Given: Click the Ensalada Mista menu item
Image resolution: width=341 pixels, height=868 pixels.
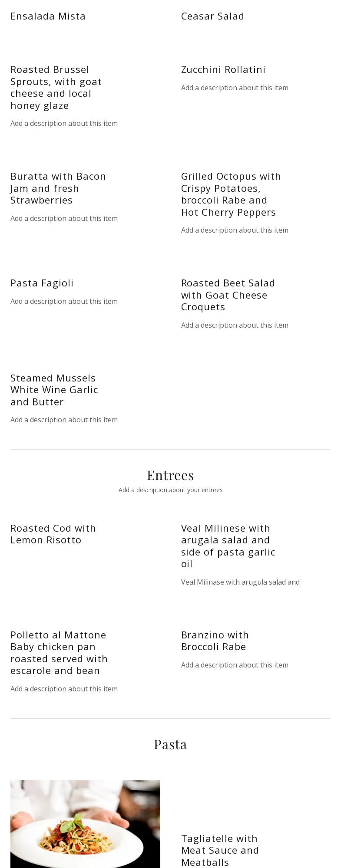Looking at the screenshot, I should click(x=48, y=16).
